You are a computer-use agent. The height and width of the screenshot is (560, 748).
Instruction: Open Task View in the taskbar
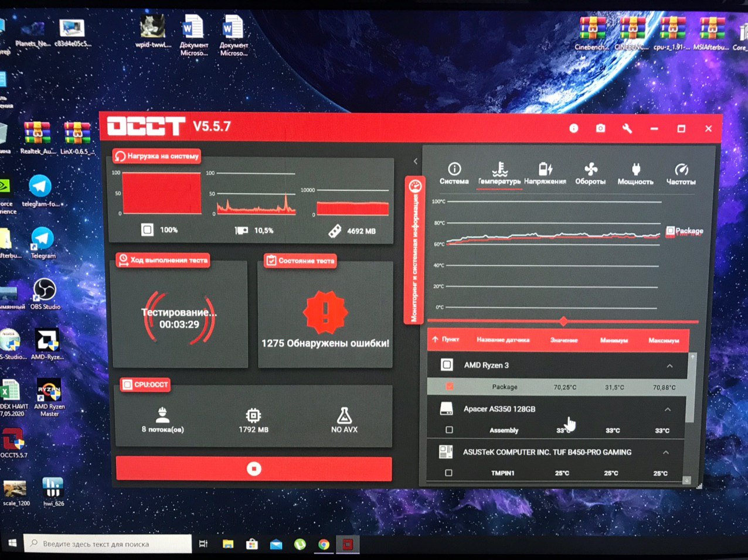(x=203, y=544)
